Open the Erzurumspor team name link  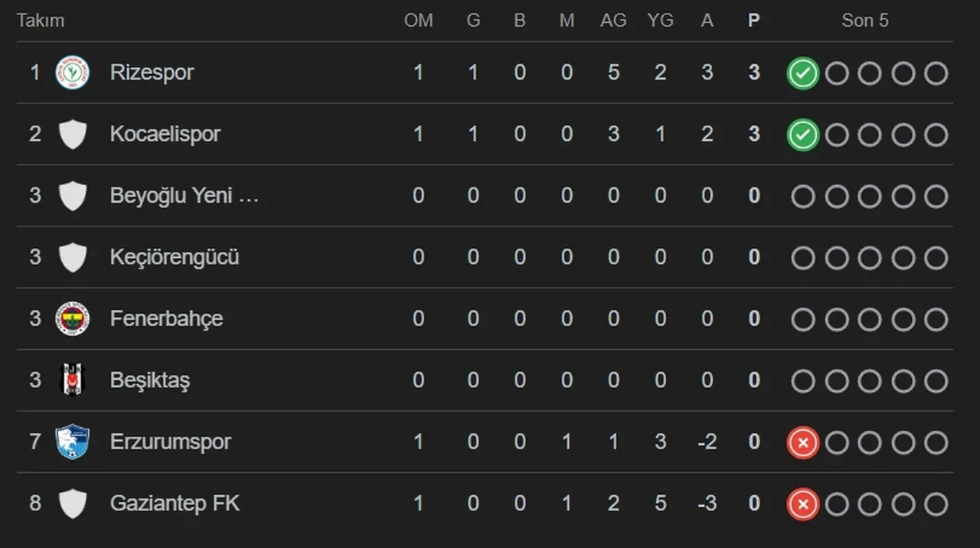pyautogui.click(x=170, y=442)
